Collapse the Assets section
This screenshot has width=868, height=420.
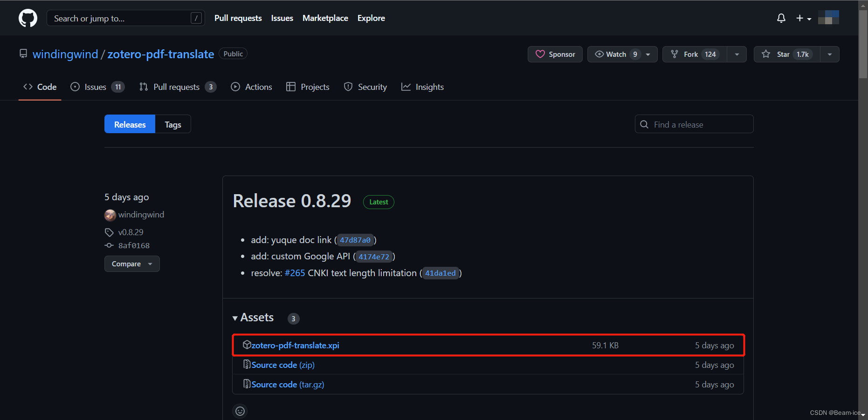[x=253, y=318]
